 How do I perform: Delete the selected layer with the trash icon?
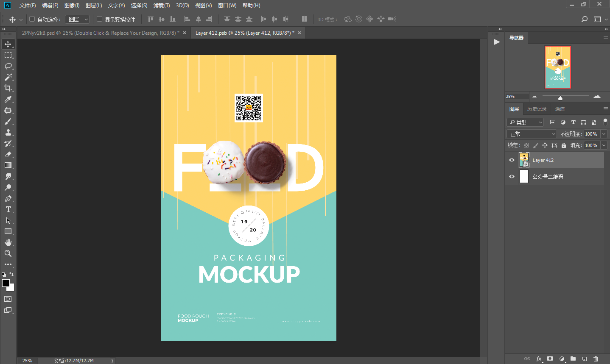pos(596,359)
